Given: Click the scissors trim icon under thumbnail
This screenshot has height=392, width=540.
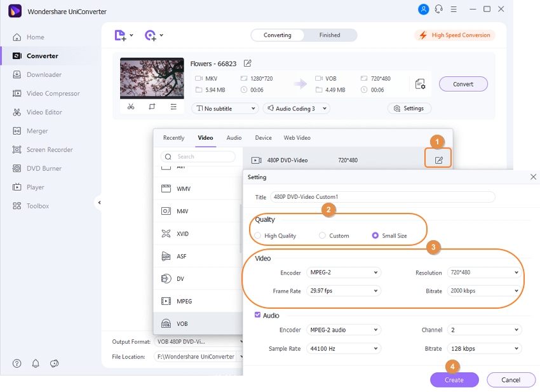Looking at the screenshot, I should 131,107.
